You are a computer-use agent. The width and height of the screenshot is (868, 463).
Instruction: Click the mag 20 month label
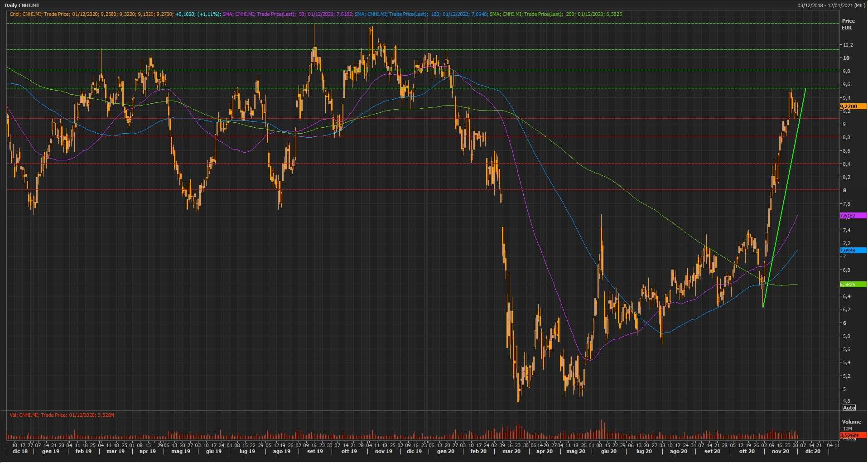576,452
